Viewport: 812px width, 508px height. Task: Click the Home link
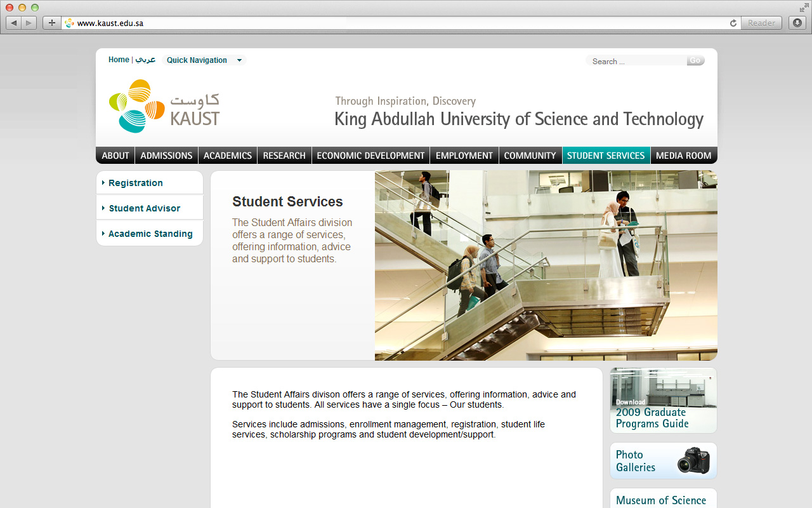pyautogui.click(x=119, y=60)
